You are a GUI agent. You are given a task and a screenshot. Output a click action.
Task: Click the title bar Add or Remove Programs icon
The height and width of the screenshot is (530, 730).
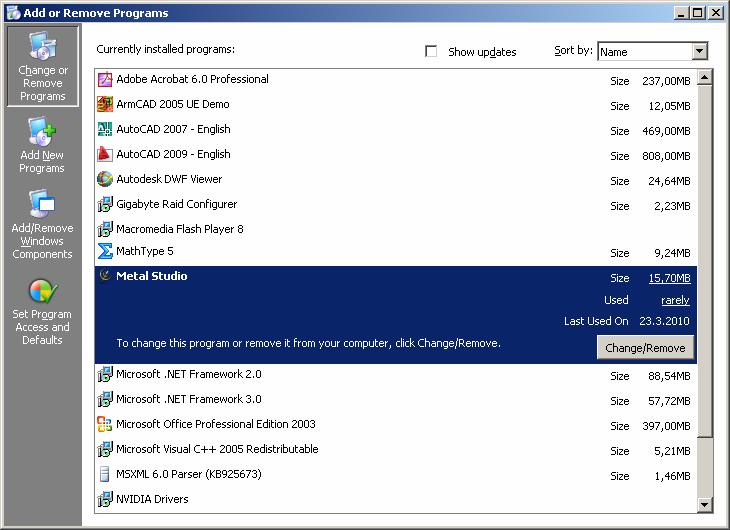pyautogui.click(x=13, y=13)
